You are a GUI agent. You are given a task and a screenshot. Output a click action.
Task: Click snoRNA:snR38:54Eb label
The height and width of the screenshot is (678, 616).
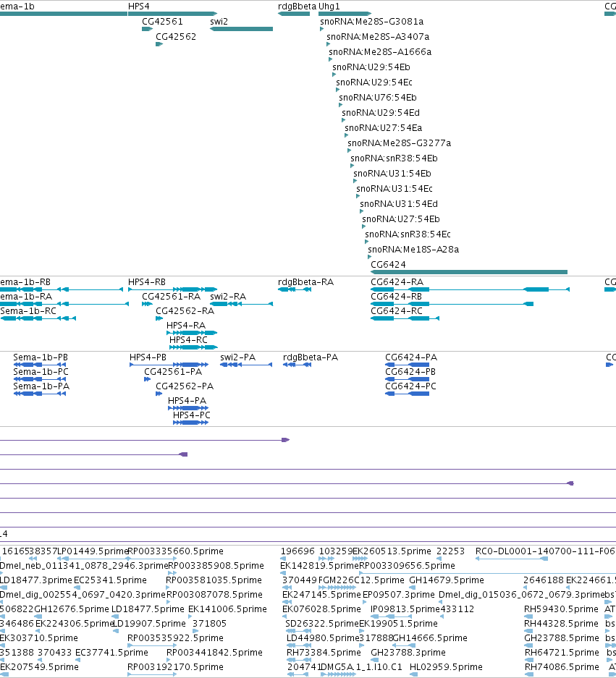[x=394, y=158]
